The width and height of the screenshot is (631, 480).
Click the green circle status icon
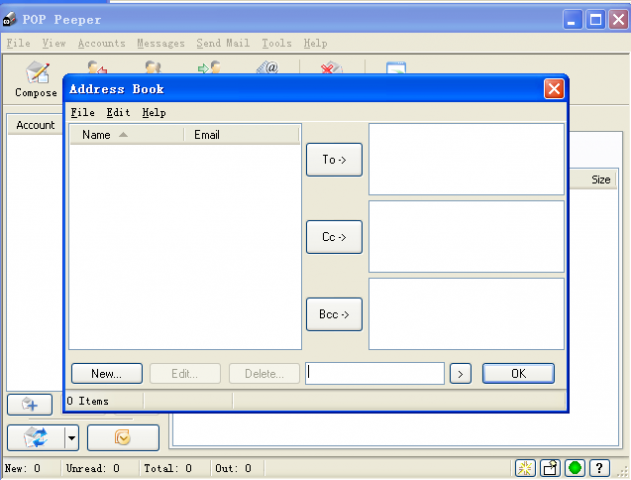click(575, 468)
